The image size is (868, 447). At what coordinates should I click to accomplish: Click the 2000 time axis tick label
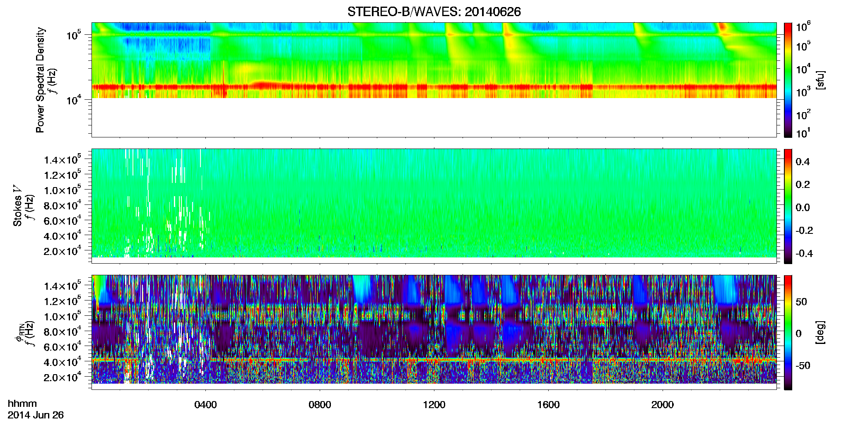click(663, 405)
